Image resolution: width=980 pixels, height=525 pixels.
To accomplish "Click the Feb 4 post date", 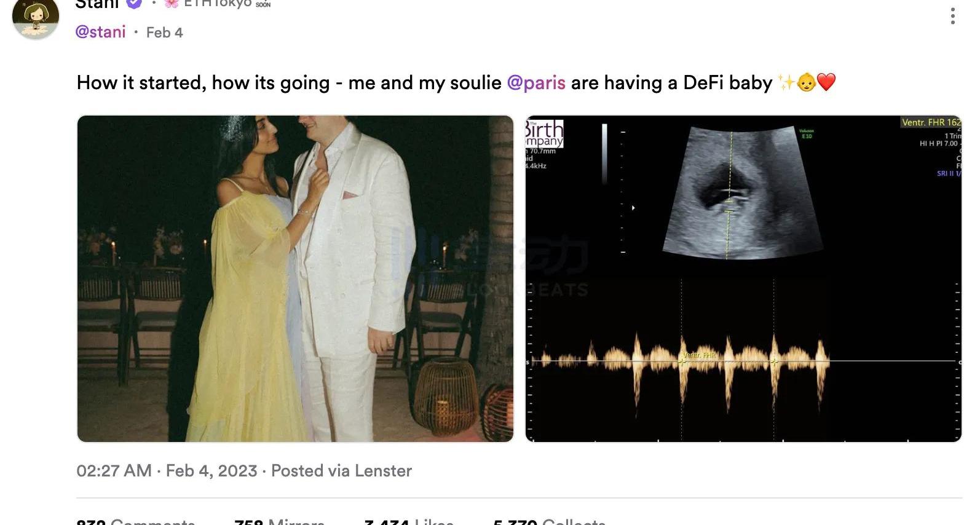I will [x=164, y=33].
